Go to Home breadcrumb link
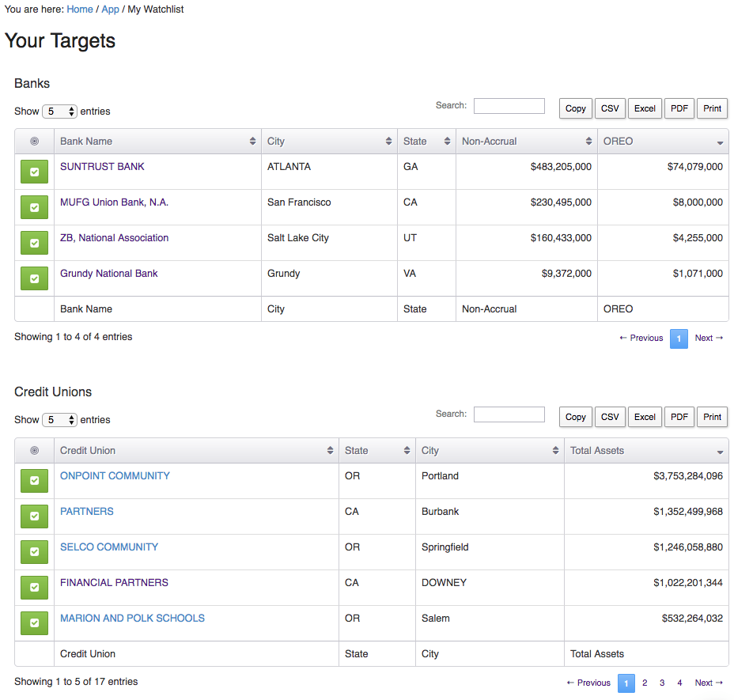The image size is (734, 700). [80, 9]
